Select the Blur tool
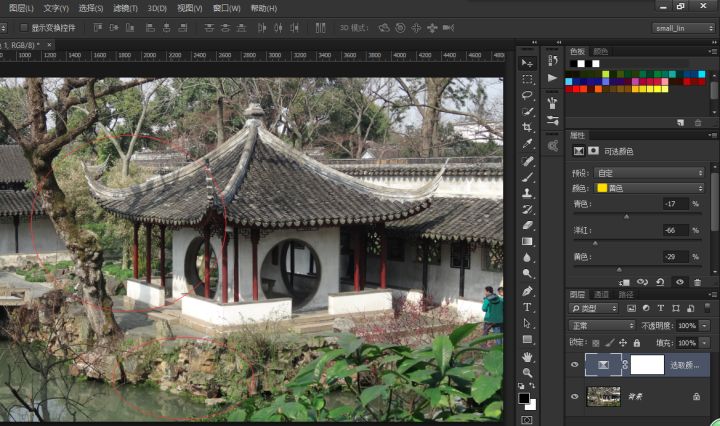The height and width of the screenshot is (426, 720). coord(527,258)
